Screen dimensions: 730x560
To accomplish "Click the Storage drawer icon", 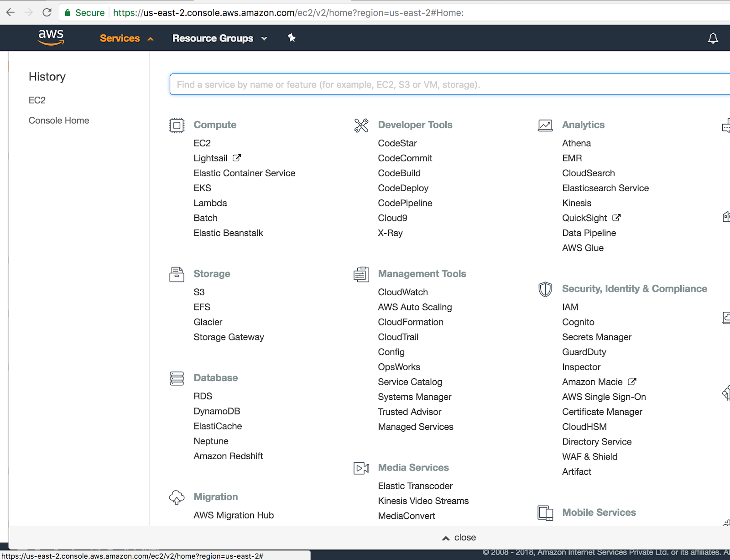I will [x=177, y=274].
